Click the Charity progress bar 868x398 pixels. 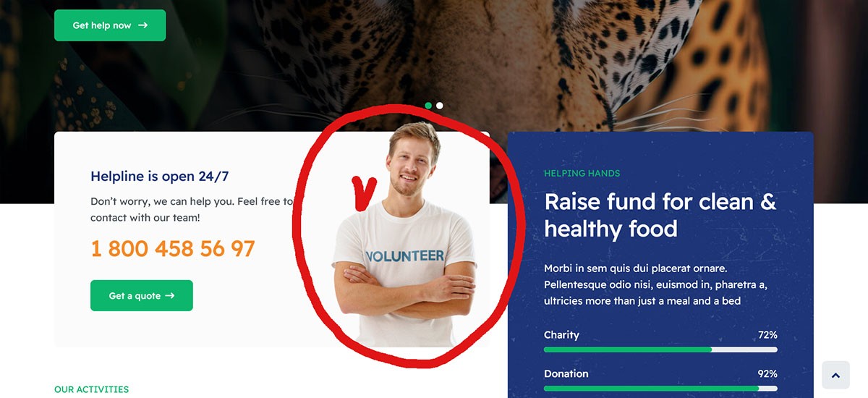coord(660,350)
